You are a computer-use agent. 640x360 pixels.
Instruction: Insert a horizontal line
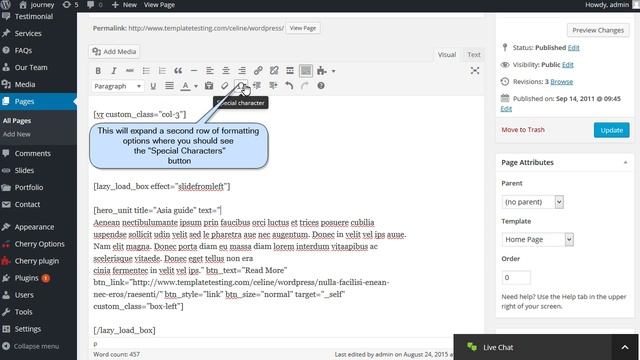(194, 71)
